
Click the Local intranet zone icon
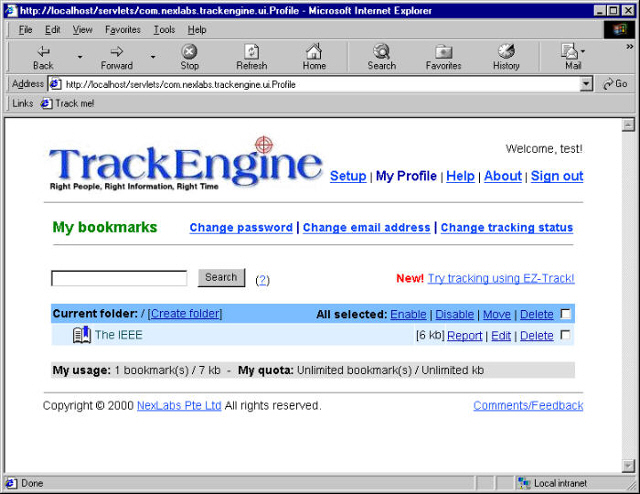(x=524, y=483)
